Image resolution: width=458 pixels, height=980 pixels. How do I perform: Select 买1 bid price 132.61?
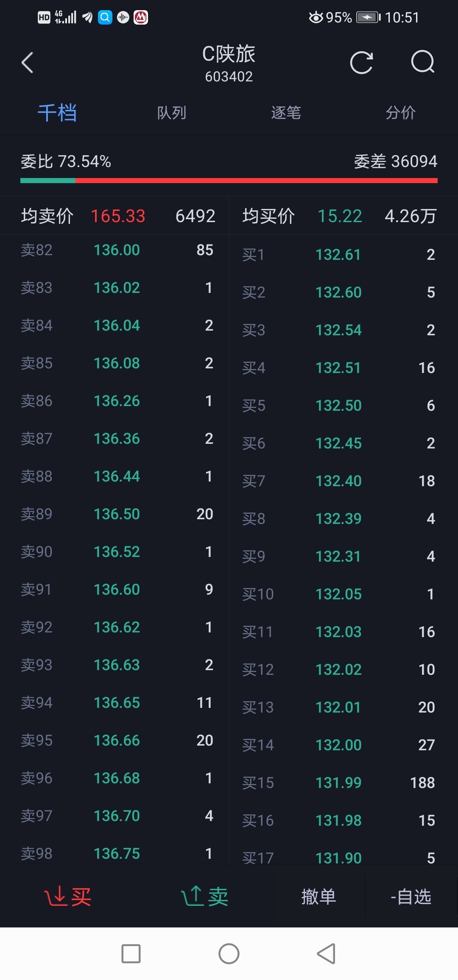(338, 255)
